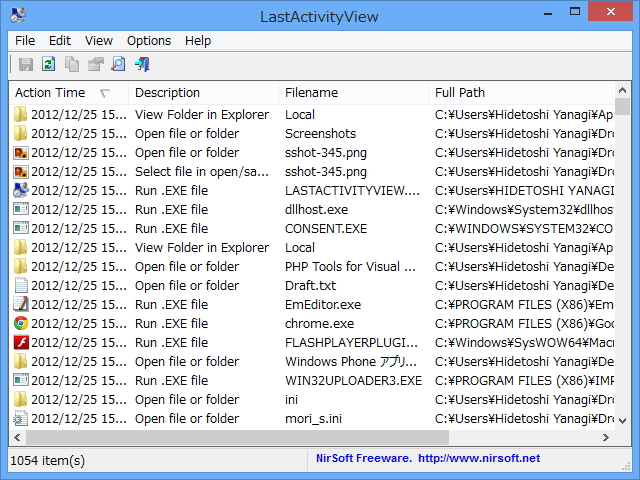The width and height of the screenshot is (640, 480).
Task: Click the C:¥Windows¥System32¥dllhost path cell
Action: pyautogui.click(x=524, y=209)
